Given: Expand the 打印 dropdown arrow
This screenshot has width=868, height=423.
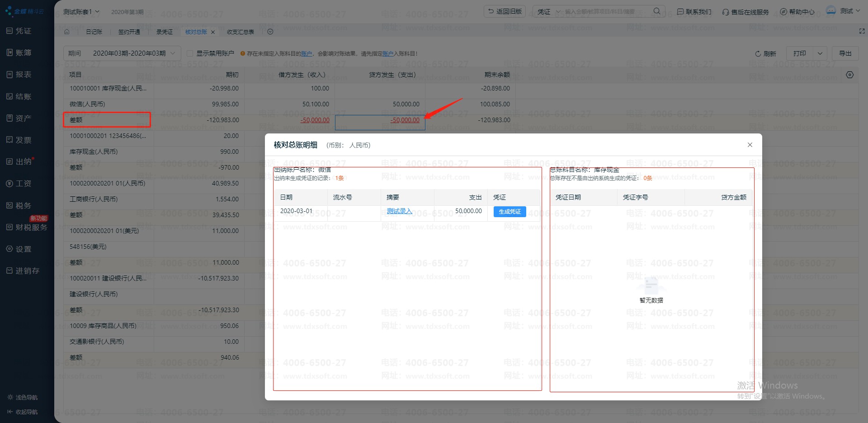Looking at the screenshot, I should pyautogui.click(x=820, y=53).
